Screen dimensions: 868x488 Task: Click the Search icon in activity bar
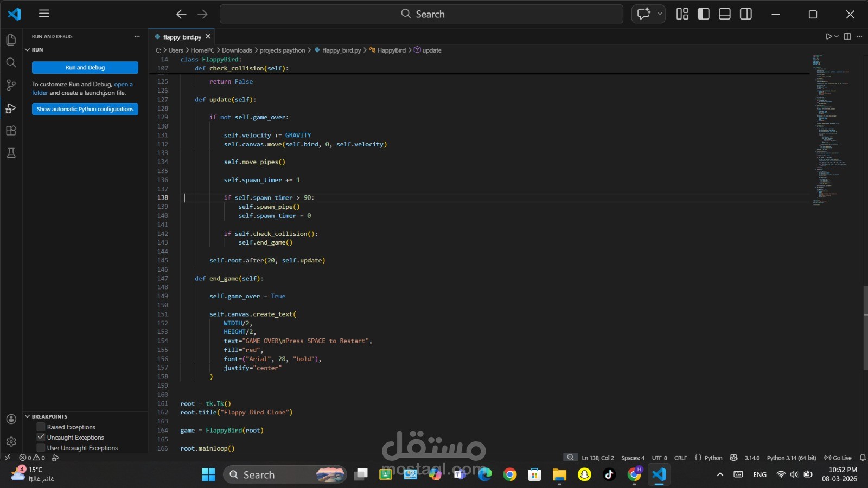point(11,62)
